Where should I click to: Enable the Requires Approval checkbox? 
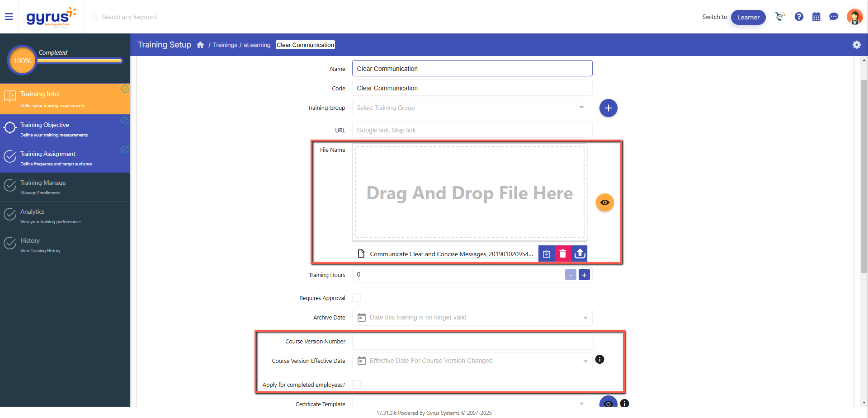pos(357,298)
